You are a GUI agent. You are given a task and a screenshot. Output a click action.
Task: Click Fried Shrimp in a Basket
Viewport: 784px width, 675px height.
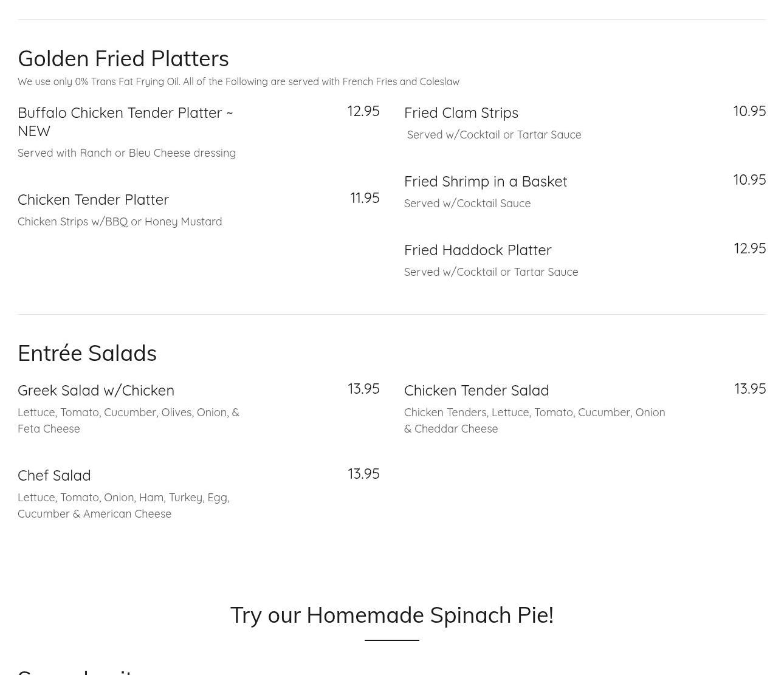[x=486, y=182]
